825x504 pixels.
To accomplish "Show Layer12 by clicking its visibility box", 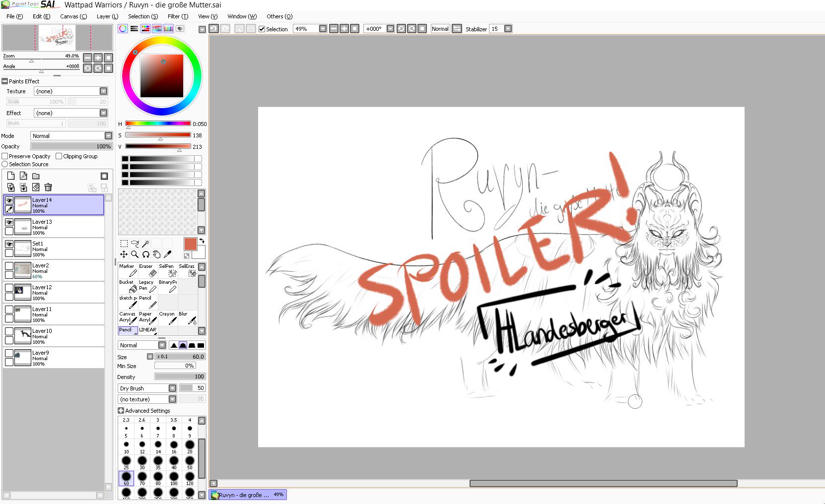I will [9, 288].
